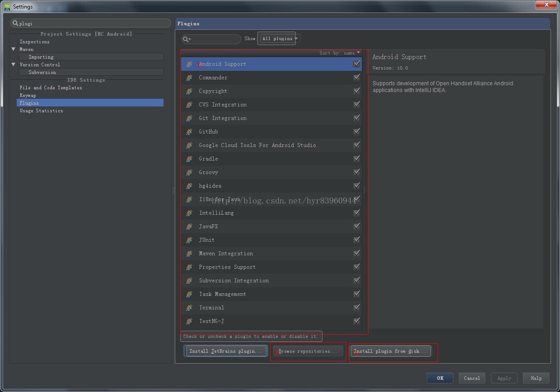This screenshot has height=392, width=560.
Task: Click the GitHub plugin icon
Action: pos(189,132)
